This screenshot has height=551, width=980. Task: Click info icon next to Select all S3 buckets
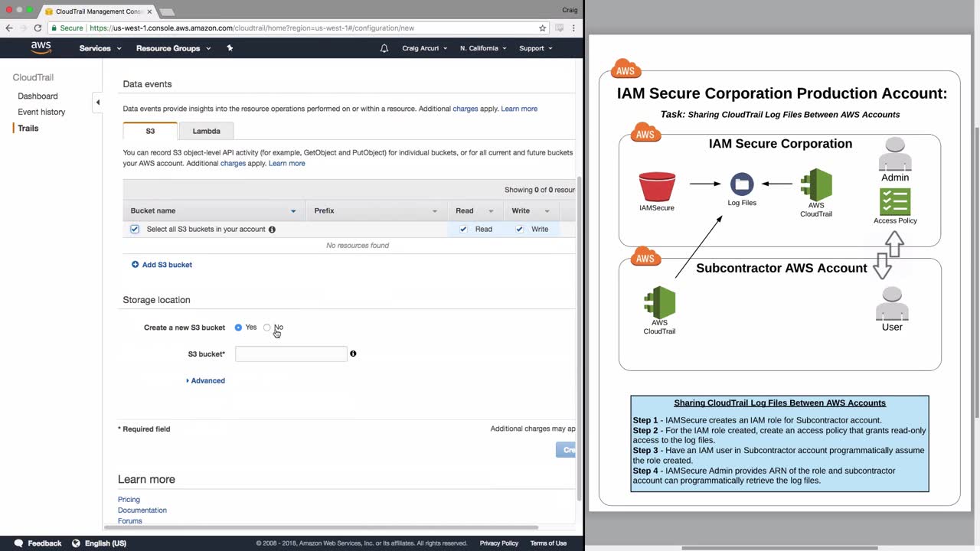(x=272, y=230)
